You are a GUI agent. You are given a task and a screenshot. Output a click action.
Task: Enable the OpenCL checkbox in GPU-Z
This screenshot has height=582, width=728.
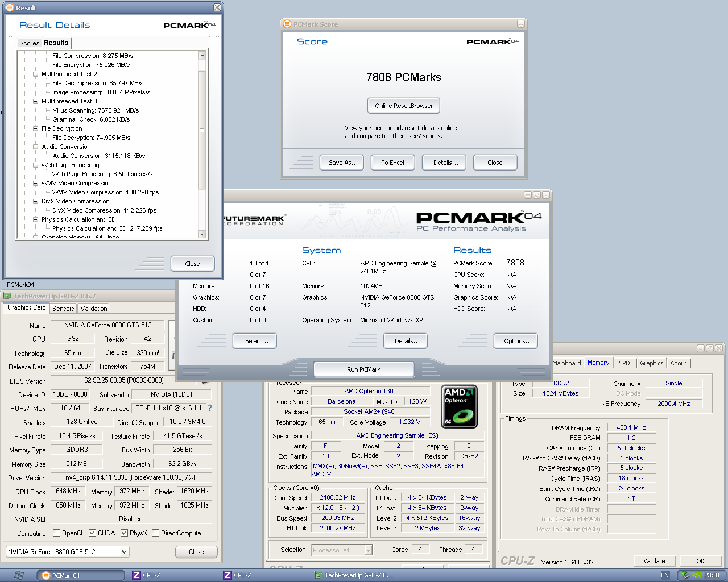[56, 533]
